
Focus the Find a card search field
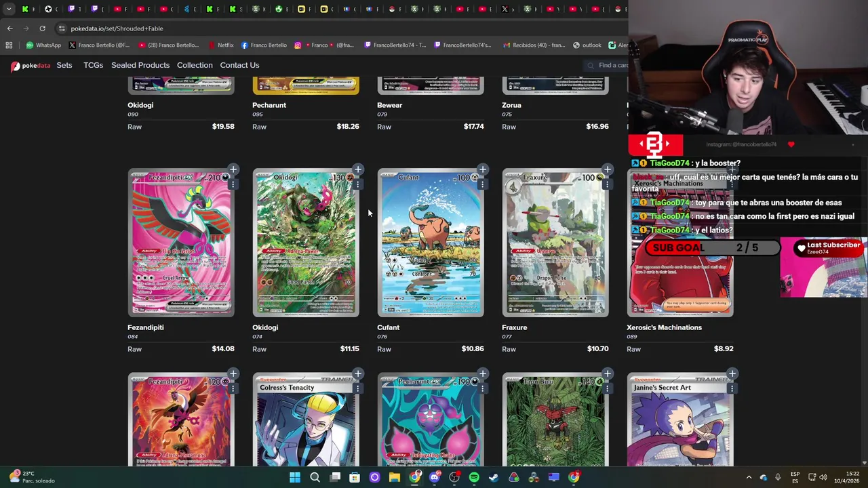point(607,65)
